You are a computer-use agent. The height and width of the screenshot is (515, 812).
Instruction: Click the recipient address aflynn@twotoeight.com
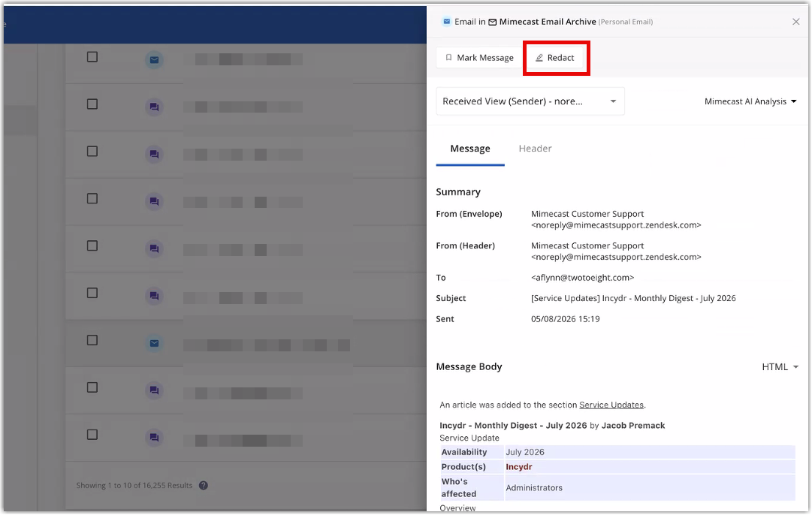point(582,278)
